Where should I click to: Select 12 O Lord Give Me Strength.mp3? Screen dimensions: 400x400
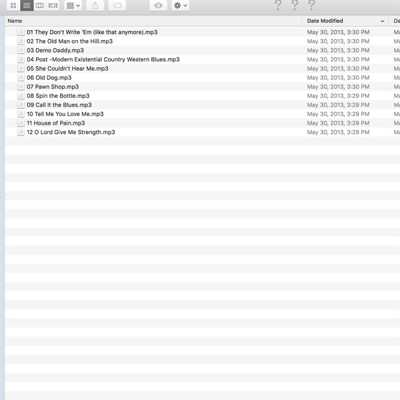(x=71, y=132)
